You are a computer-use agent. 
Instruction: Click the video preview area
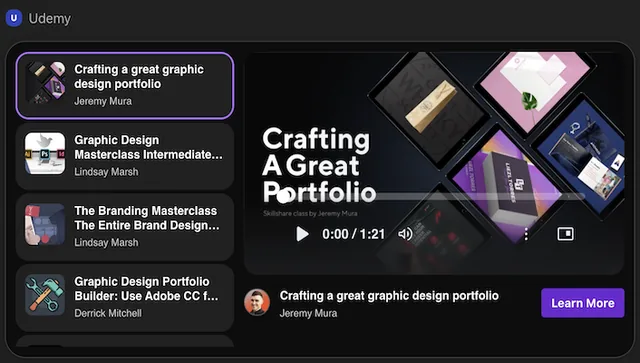pos(434,163)
